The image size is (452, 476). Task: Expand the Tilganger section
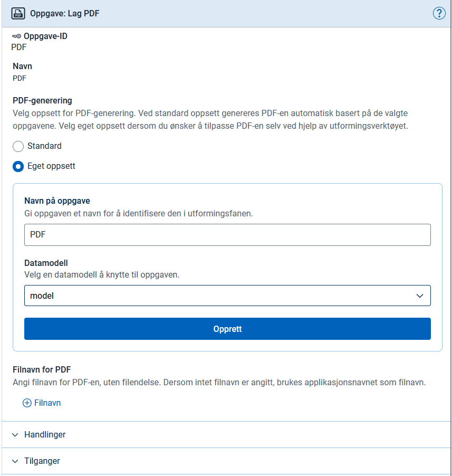point(42,461)
